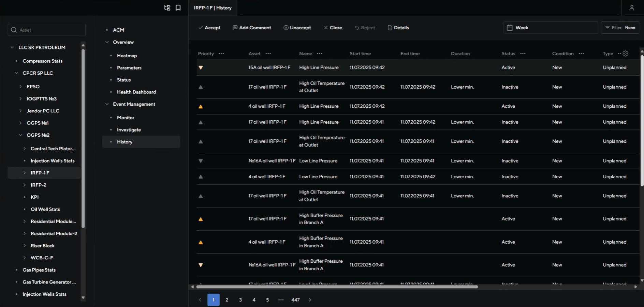Select Oil Well Stats tree item

pyautogui.click(x=45, y=209)
